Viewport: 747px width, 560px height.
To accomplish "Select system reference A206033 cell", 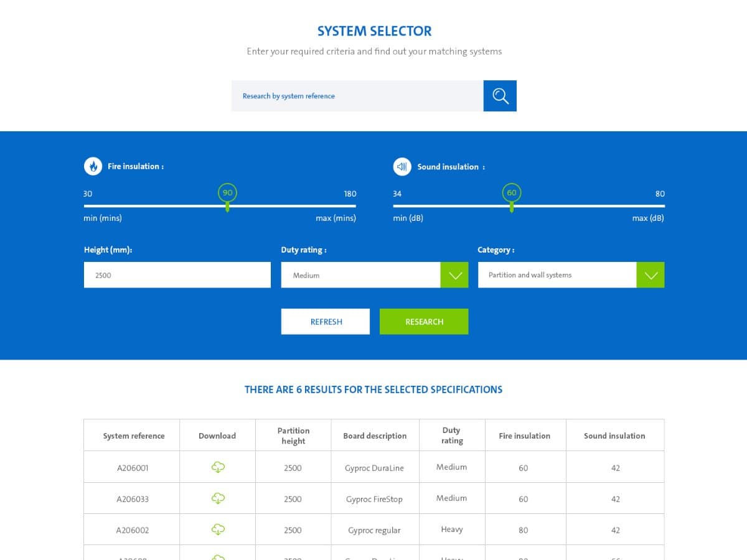I will [x=132, y=498].
